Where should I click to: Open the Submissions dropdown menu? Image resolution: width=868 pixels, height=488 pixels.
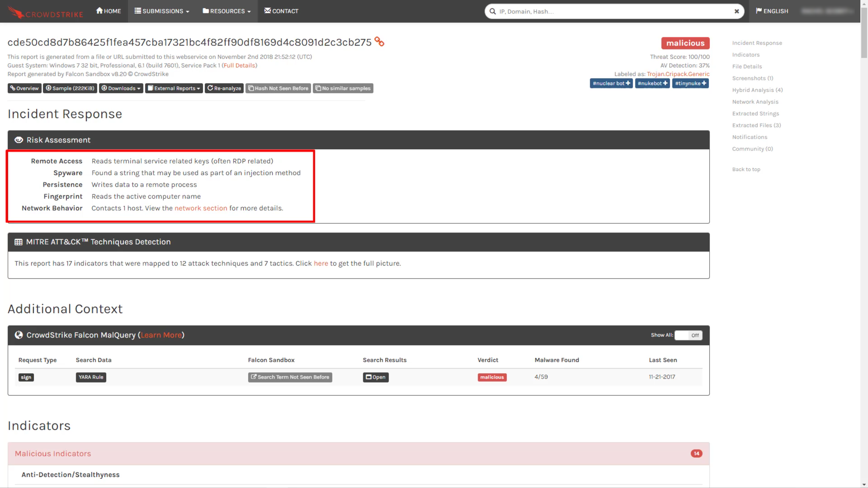tap(162, 11)
